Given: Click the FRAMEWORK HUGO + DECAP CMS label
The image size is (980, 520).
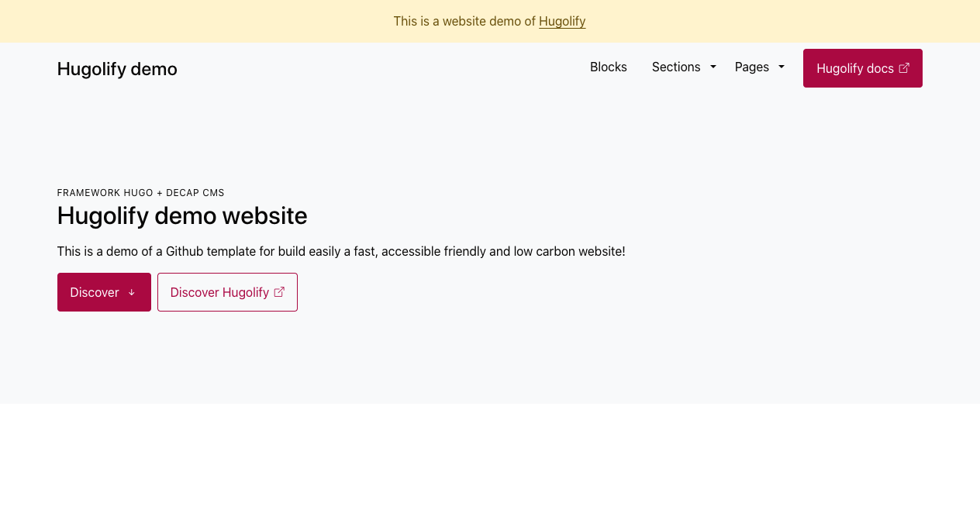Looking at the screenshot, I should tap(140, 191).
